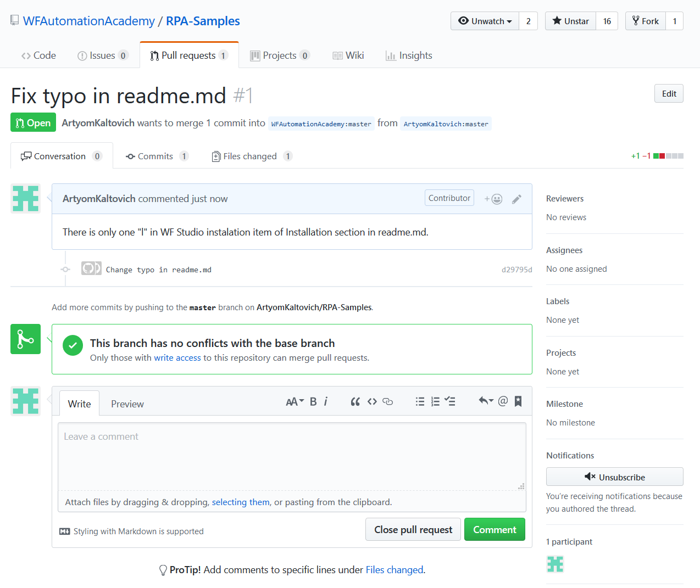Open the Milestone sidebar section

[x=564, y=404]
